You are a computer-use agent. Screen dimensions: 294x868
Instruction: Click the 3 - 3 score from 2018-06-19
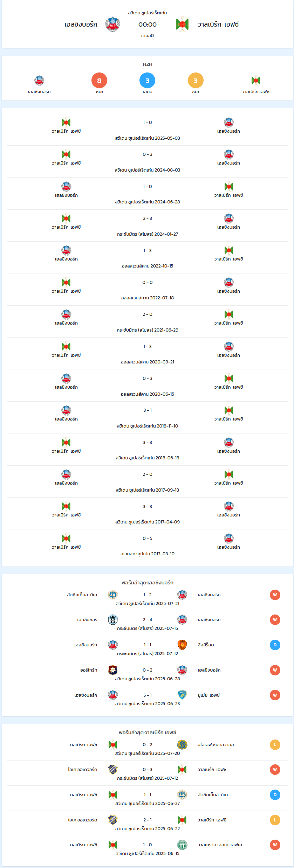tap(148, 443)
